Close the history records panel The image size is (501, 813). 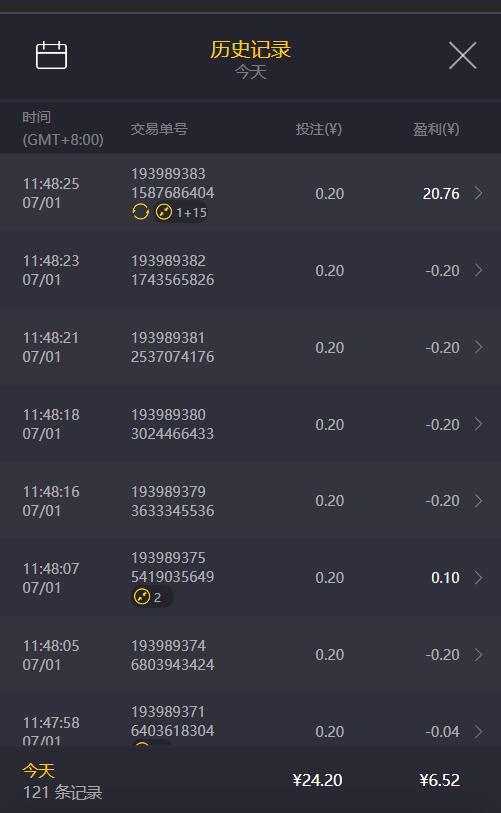463,55
